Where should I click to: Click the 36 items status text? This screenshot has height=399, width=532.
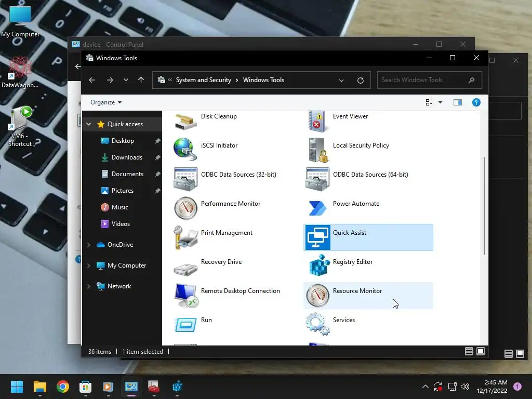(100, 352)
